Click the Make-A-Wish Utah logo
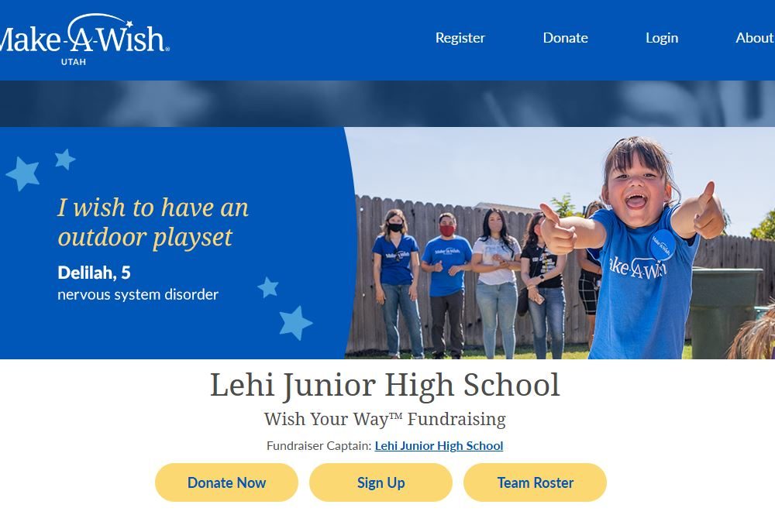Screen dimensions: 775x532 click(84, 39)
